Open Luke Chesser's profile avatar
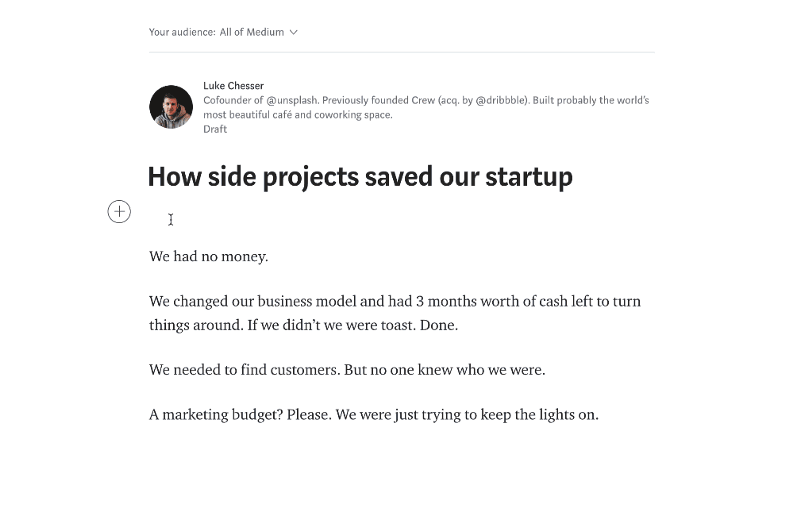800x511 pixels. pyautogui.click(x=171, y=107)
